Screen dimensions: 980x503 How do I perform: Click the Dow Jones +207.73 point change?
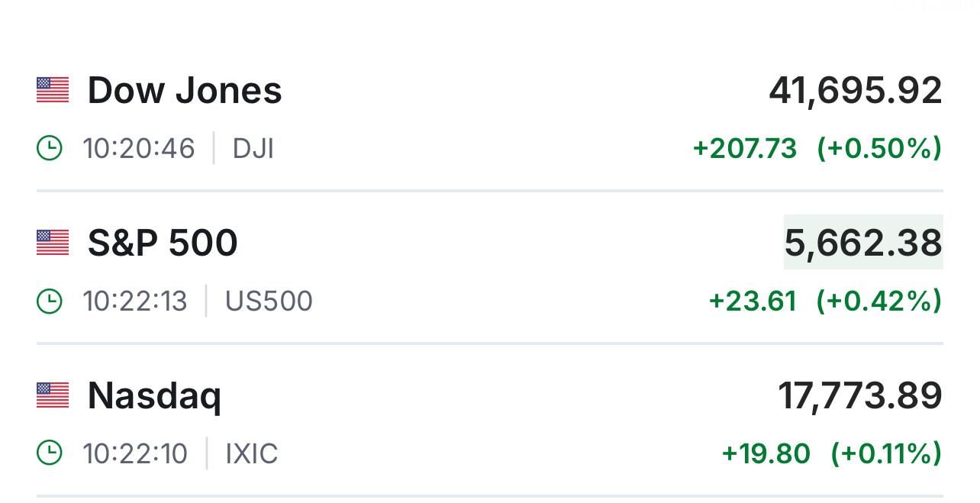point(744,148)
